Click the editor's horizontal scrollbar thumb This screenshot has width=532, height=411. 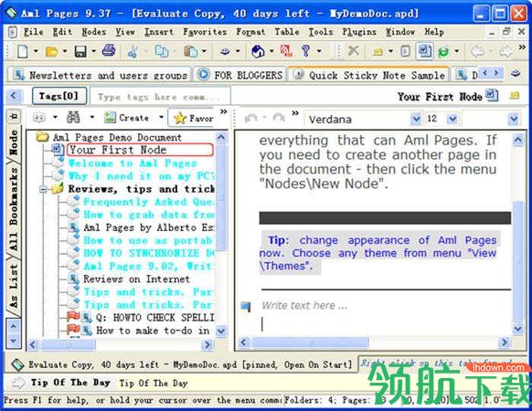(x=310, y=342)
